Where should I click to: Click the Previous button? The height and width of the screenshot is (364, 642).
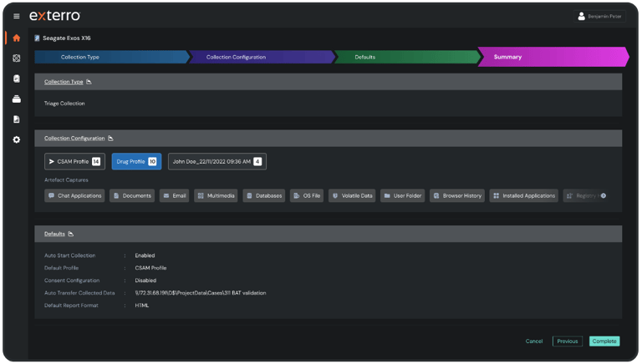pyautogui.click(x=568, y=341)
